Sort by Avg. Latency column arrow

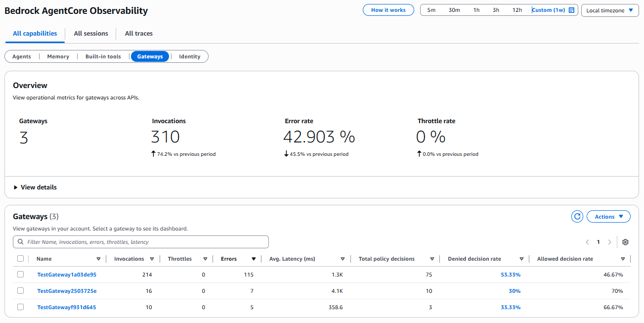click(343, 259)
